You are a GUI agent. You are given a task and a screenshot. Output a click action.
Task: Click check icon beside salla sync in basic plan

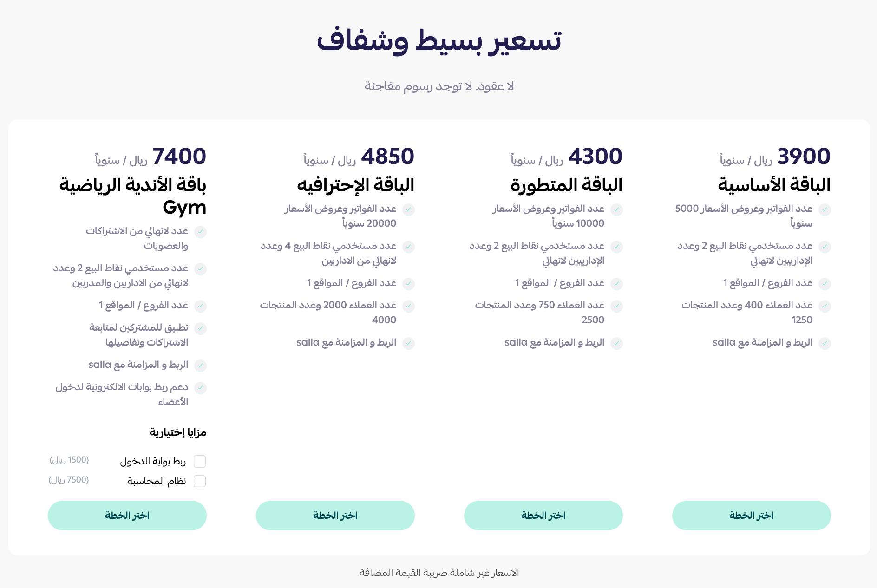pos(825,343)
